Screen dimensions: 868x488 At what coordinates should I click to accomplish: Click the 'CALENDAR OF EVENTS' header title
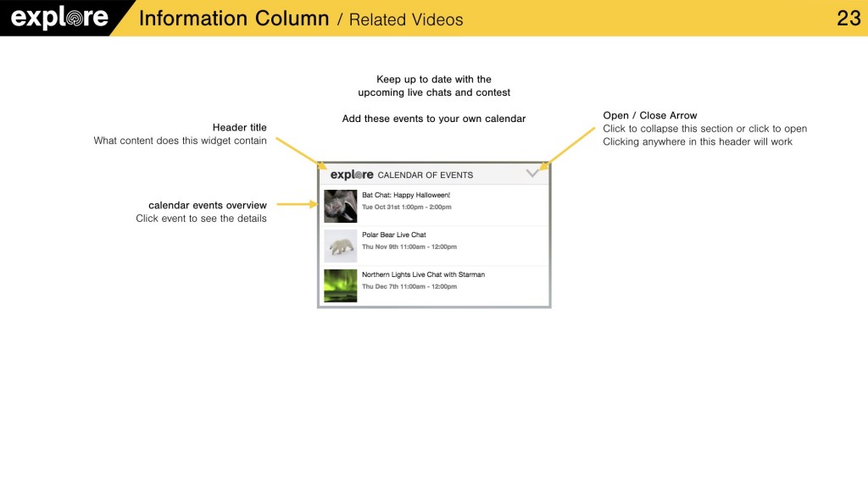[426, 175]
